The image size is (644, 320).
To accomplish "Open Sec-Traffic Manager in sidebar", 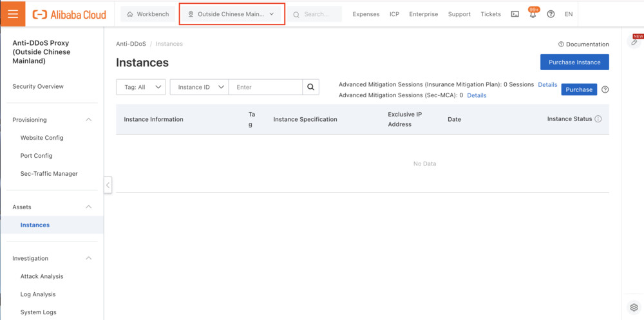I will (x=49, y=173).
